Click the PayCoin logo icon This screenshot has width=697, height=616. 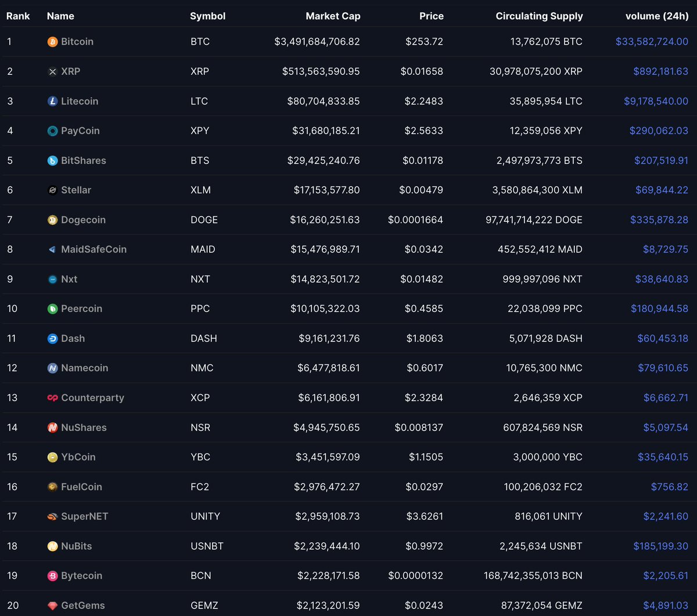point(52,131)
